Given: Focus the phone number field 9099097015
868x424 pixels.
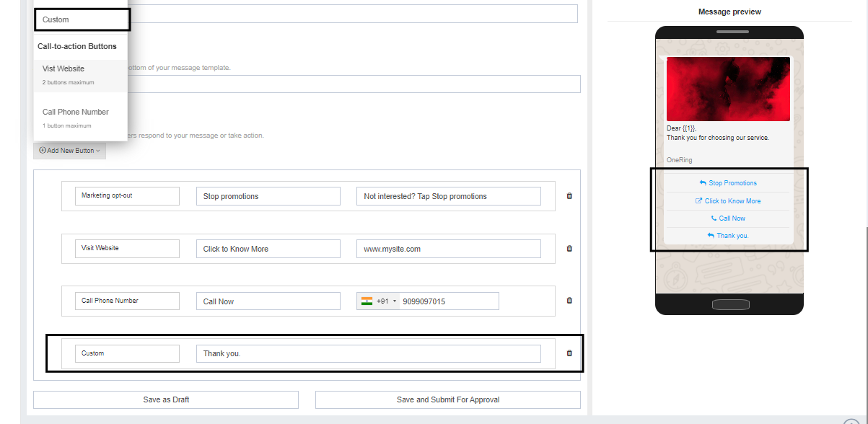Looking at the screenshot, I should [449, 301].
